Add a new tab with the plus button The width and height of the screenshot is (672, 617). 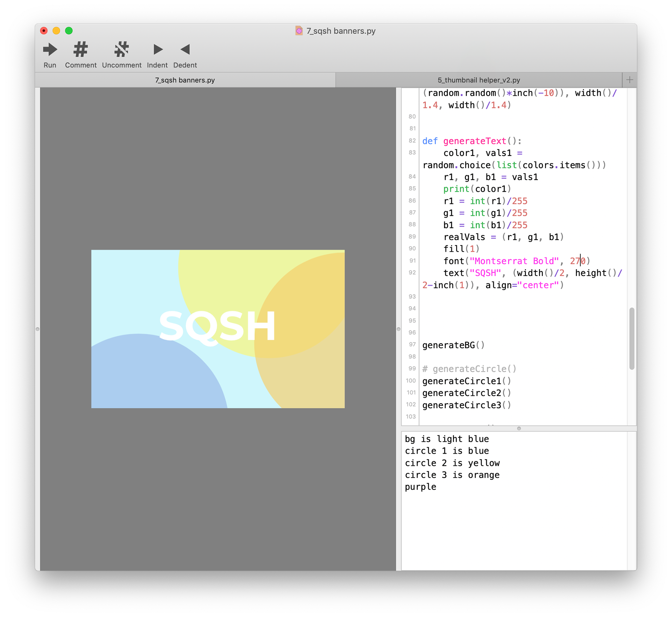[630, 80]
